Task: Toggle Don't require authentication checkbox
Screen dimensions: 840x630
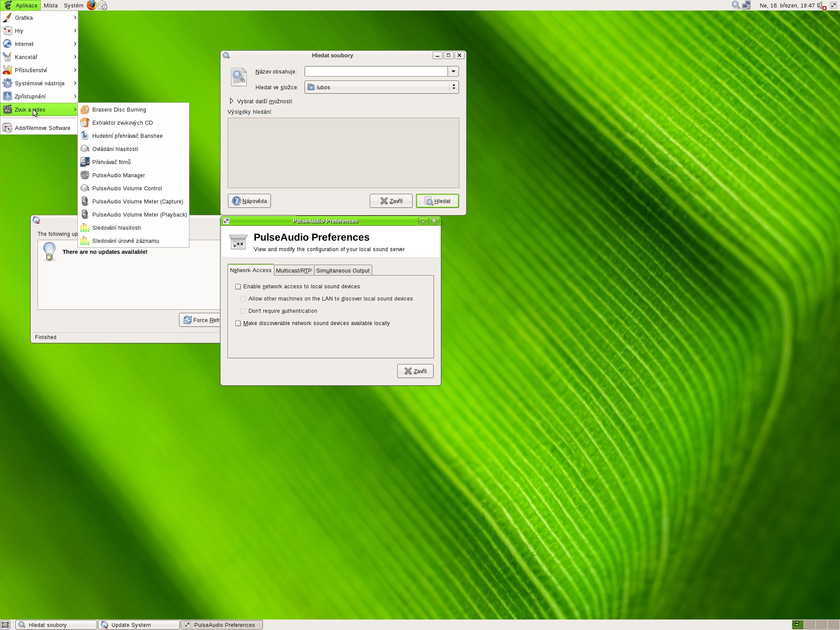Action: pos(243,311)
